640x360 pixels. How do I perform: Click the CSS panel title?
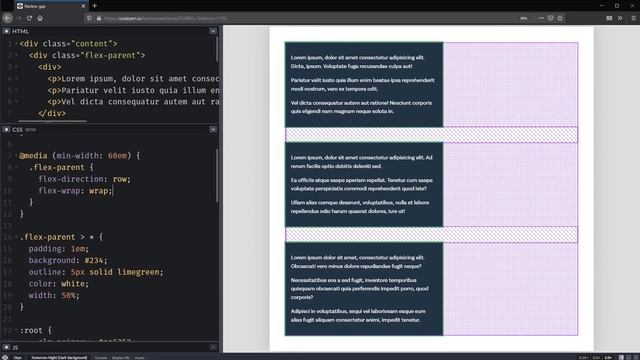click(x=17, y=129)
